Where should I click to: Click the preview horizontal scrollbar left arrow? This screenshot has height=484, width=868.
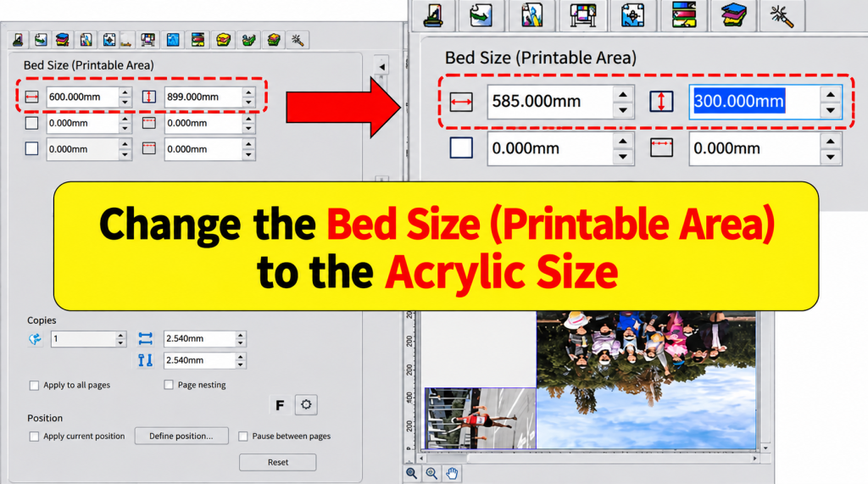[422, 459]
